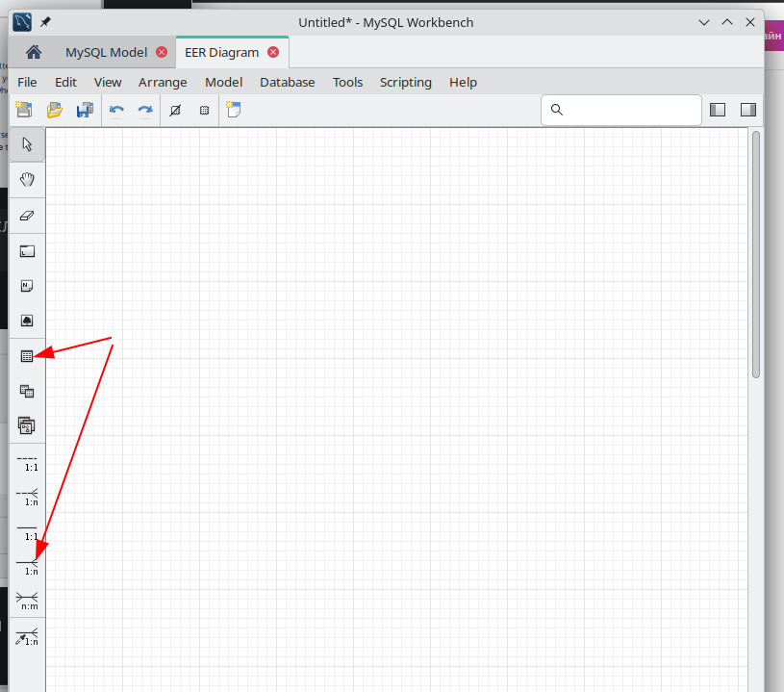Click the undo arrow in toolbar
The image size is (784, 692).
pyautogui.click(x=116, y=111)
